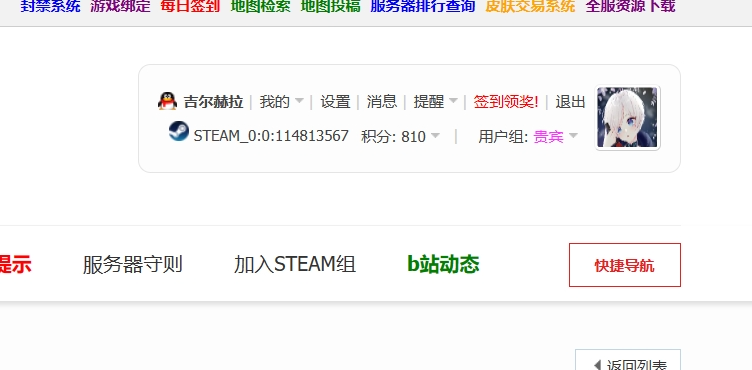Open the 游戏绑定 menu link
Viewport: 752px width, 370px height.
(x=120, y=6)
